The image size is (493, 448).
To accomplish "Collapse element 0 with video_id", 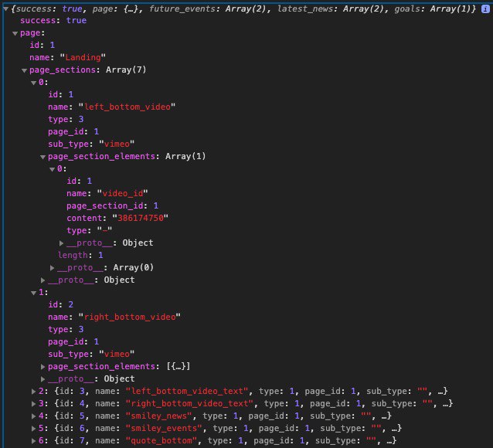I will (x=53, y=169).
